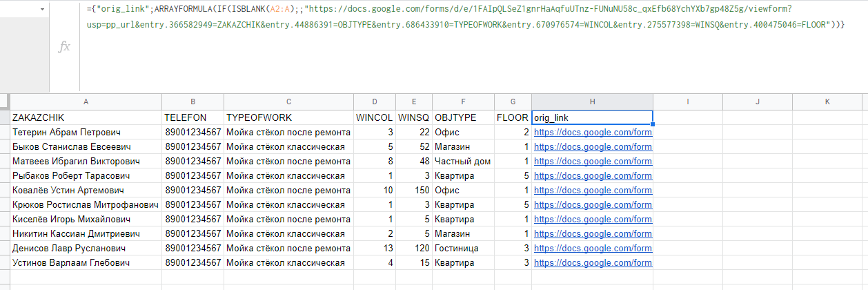Select cell Устинов Варлаам Глебович

(86, 262)
